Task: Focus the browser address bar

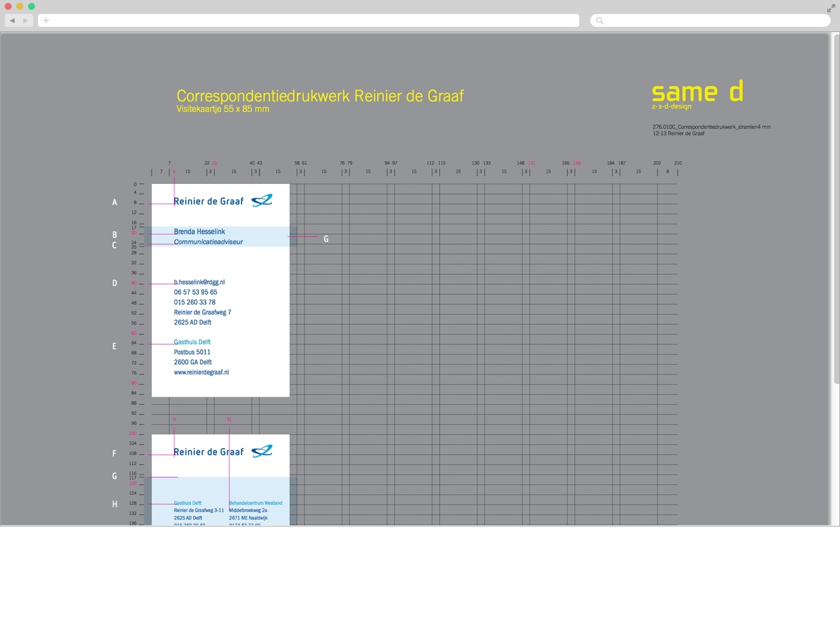Action: click(309, 20)
